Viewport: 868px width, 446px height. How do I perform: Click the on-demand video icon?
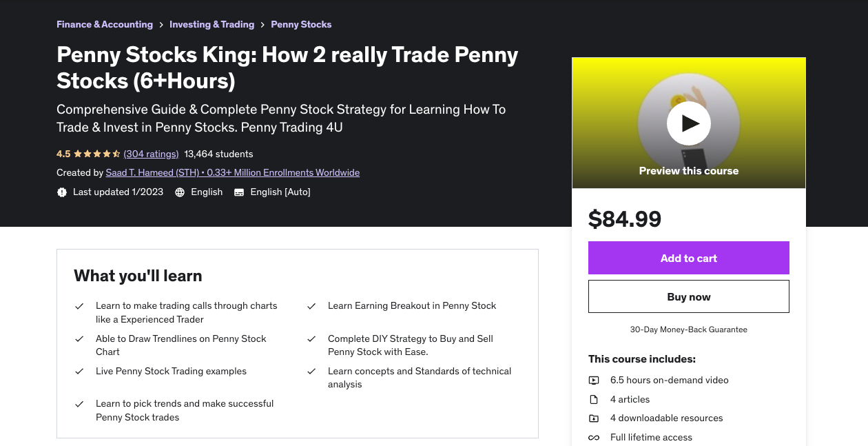click(x=594, y=381)
